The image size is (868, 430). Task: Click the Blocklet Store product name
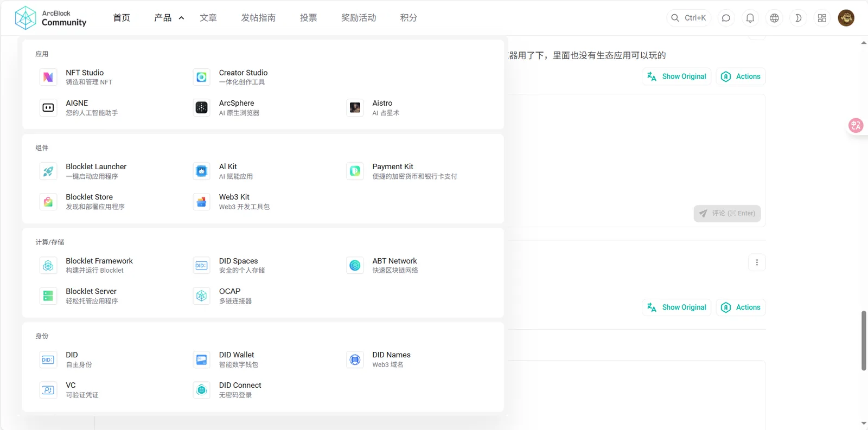(x=90, y=197)
